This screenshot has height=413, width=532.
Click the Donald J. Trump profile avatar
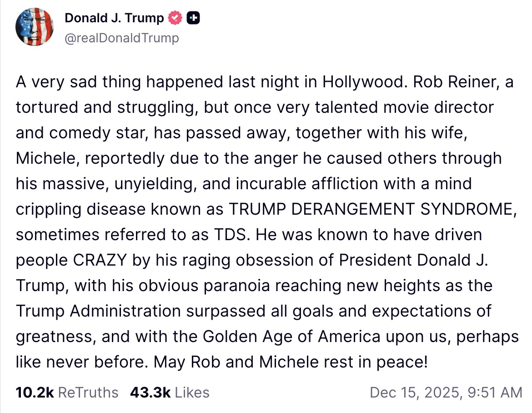click(x=35, y=27)
